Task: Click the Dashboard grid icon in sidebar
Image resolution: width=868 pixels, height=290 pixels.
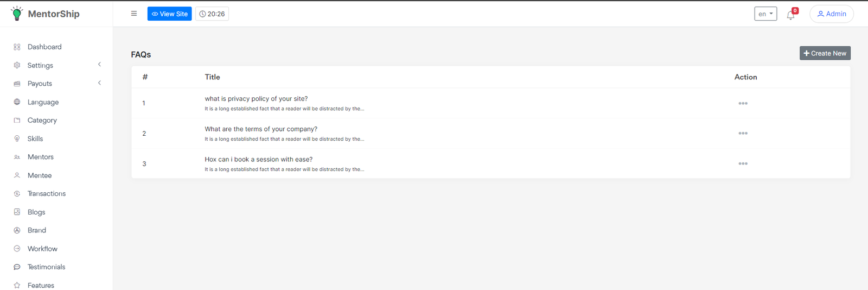Action: click(17, 47)
